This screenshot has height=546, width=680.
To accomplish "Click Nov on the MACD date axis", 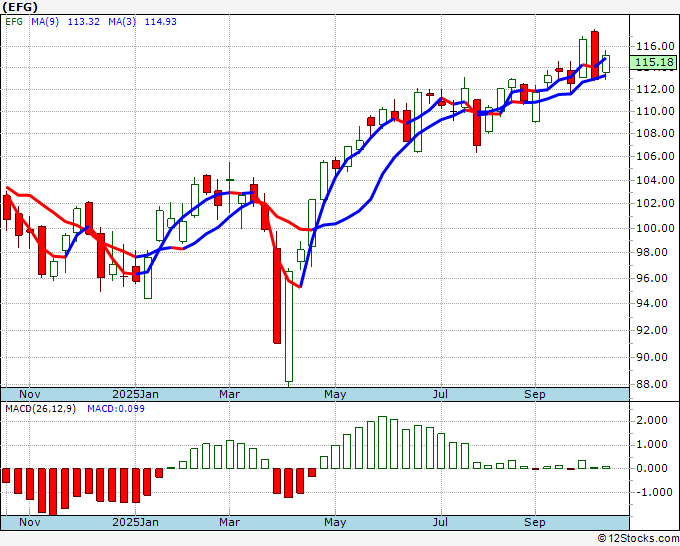I will click(29, 522).
